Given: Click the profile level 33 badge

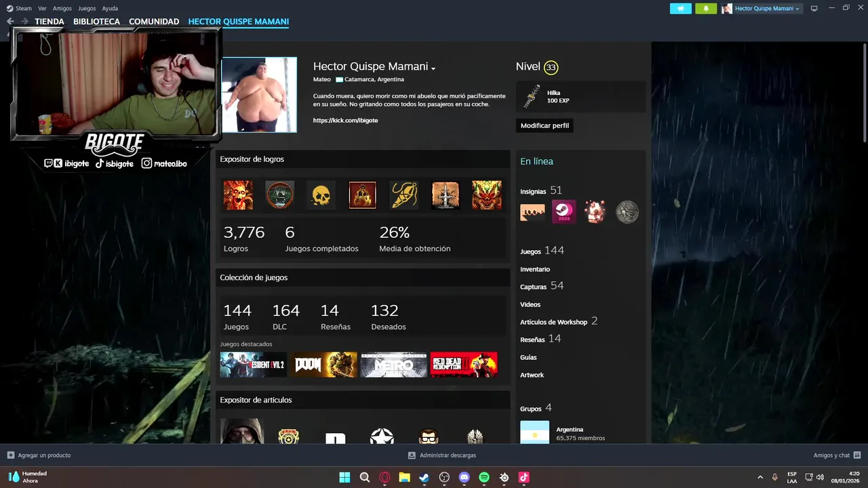Looking at the screenshot, I should point(551,67).
